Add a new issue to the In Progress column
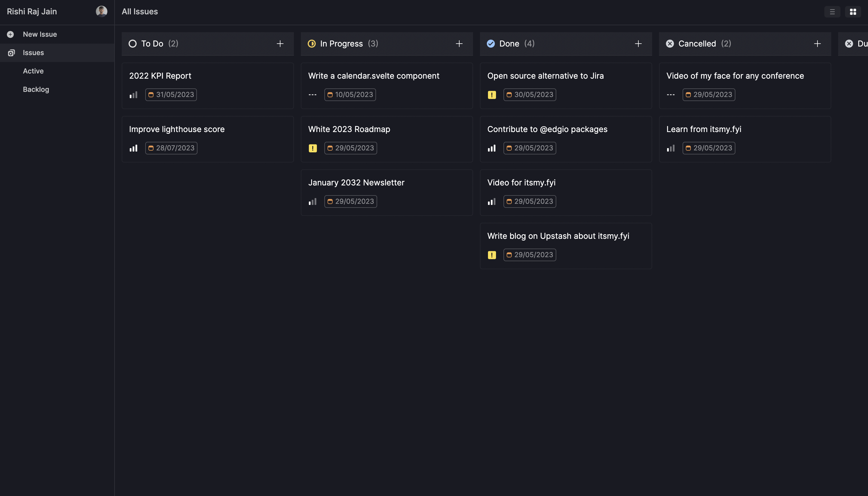This screenshot has width=868, height=496. coord(459,44)
